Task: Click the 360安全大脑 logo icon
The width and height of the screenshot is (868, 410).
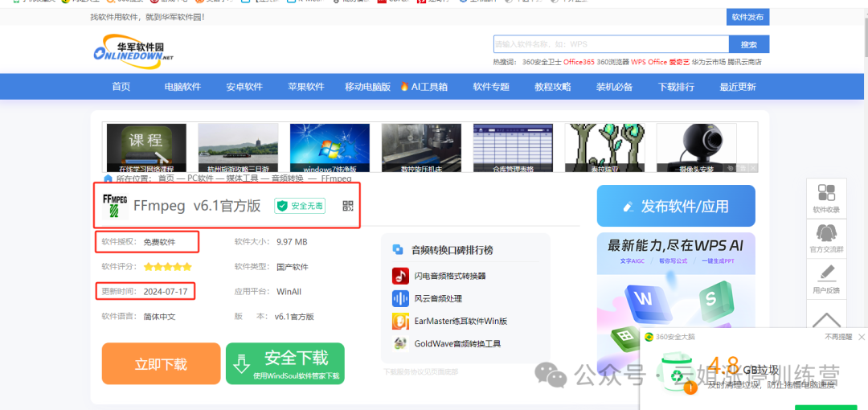Action: pos(649,337)
